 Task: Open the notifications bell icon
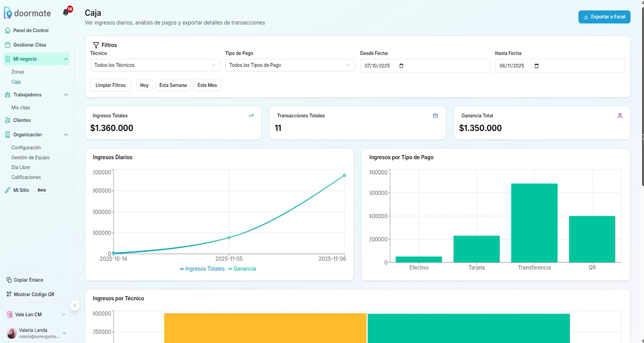tap(66, 13)
